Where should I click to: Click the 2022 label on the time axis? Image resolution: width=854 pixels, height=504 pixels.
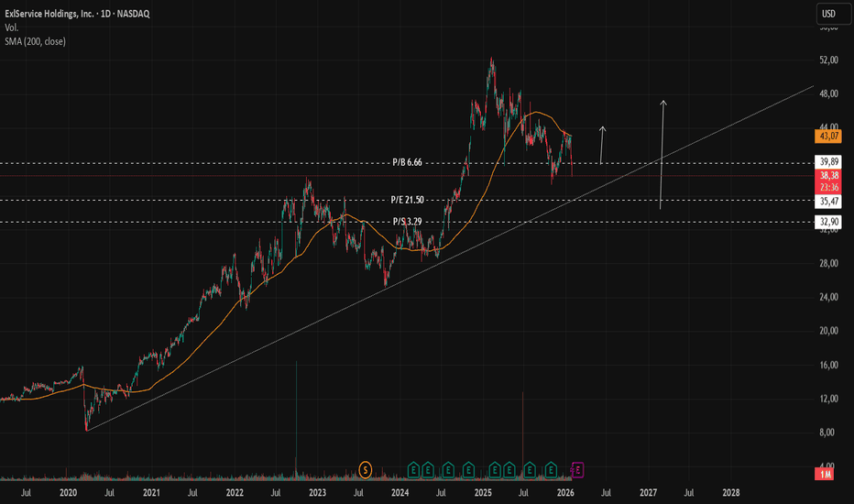(x=235, y=493)
